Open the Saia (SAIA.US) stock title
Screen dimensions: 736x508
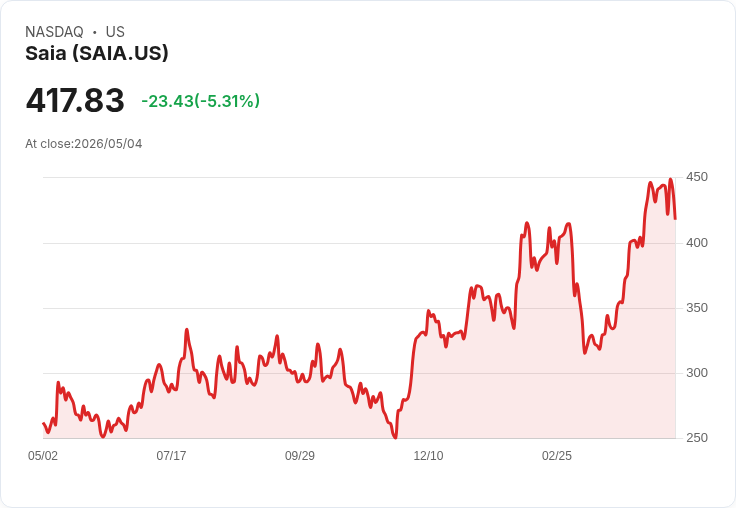pos(97,53)
